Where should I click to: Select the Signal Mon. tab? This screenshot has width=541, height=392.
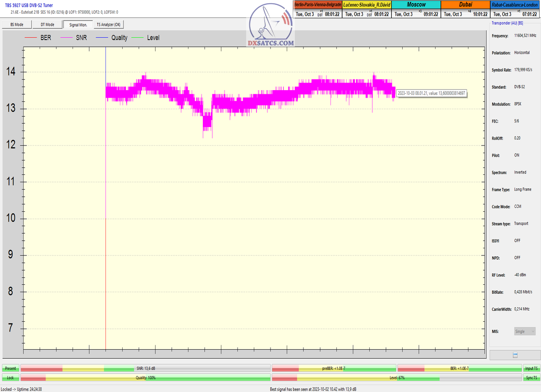[x=78, y=25]
